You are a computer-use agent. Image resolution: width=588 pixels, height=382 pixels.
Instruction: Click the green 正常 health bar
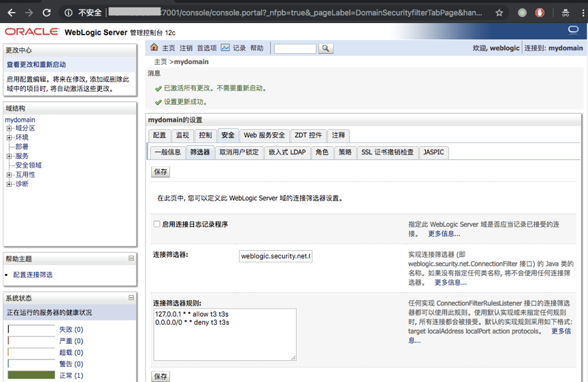click(x=31, y=375)
